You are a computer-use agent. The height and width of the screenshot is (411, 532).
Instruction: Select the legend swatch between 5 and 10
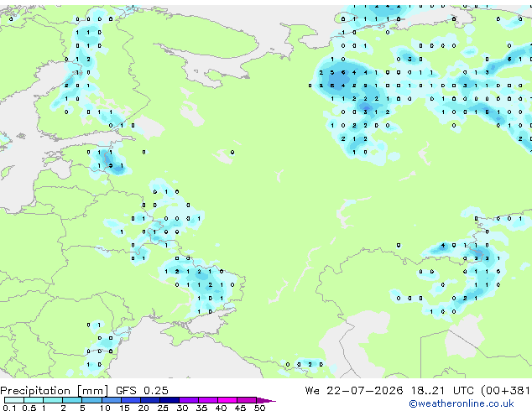(92, 400)
